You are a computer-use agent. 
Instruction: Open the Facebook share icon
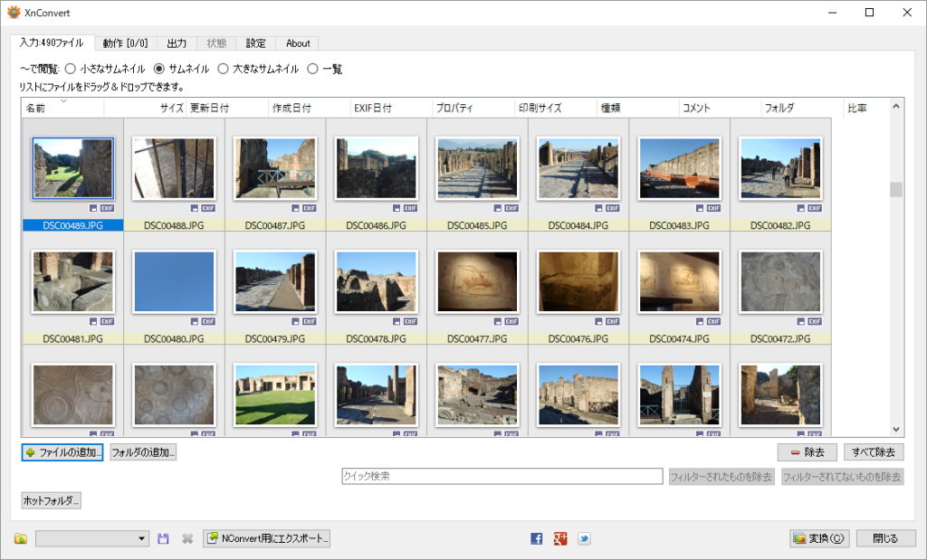tap(537, 539)
